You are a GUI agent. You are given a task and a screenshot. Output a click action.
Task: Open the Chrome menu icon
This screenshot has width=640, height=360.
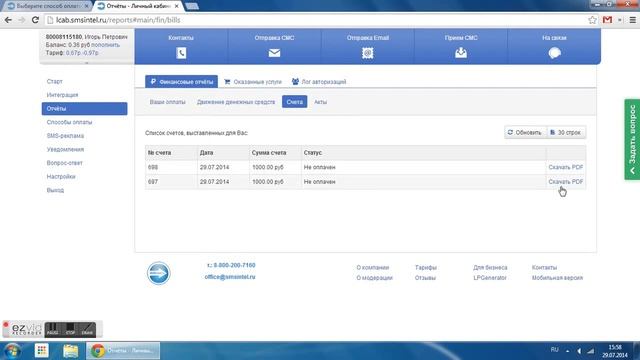coord(632,20)
